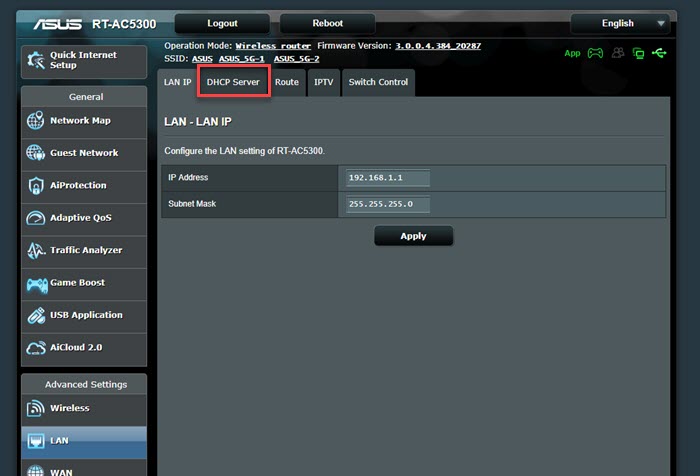This screenshot has height=476, width=700.
Task: Switch to the Switch Control tab
Action: click(x=378, y=82)
